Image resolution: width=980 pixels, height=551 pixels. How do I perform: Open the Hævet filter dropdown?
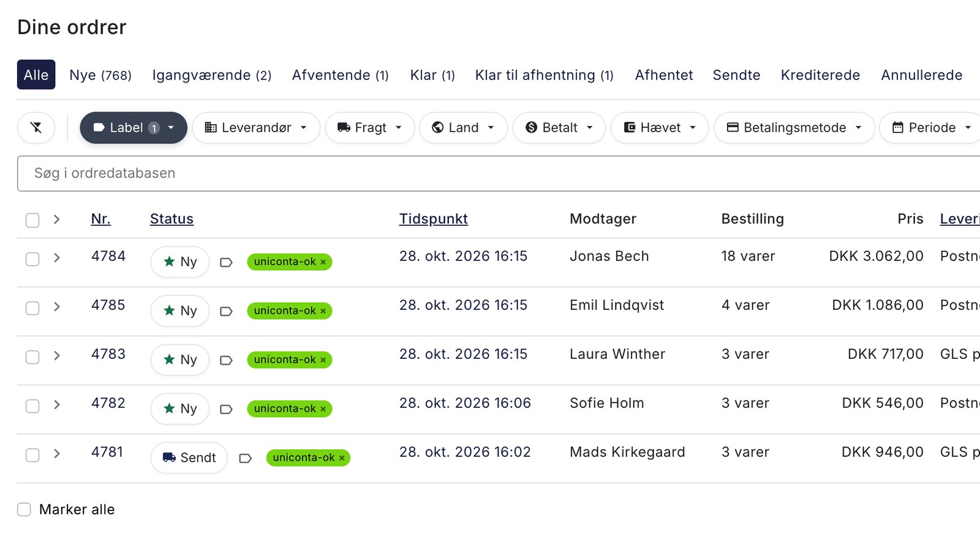pyautogui.click(x=660, y=127)
